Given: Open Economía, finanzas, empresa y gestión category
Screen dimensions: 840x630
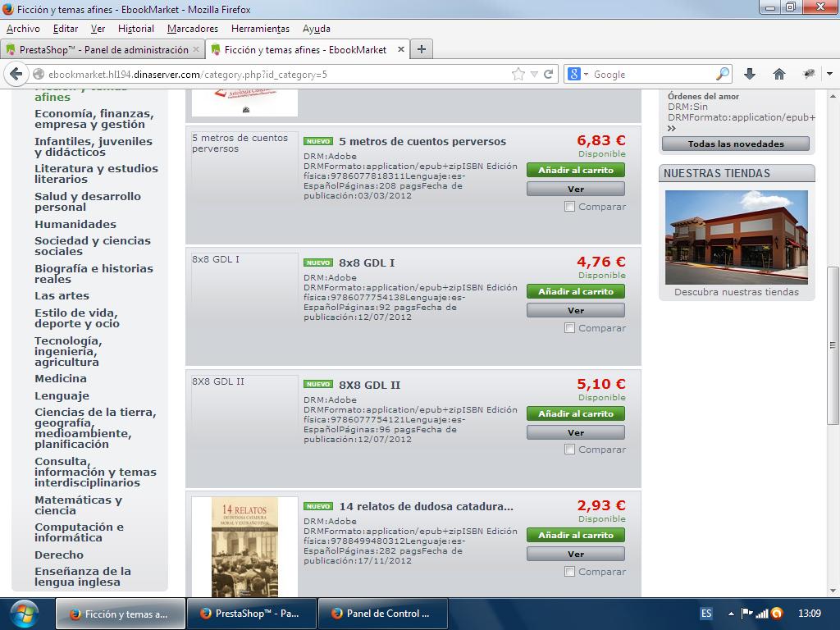Looking at the screenshot, I should (x=94, y=119).
